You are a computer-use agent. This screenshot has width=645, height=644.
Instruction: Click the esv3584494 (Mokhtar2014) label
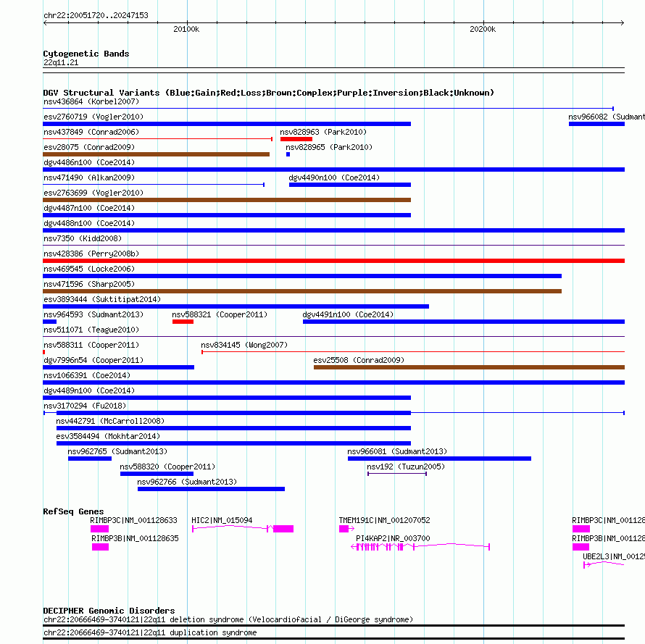click(x=108, y=436)
